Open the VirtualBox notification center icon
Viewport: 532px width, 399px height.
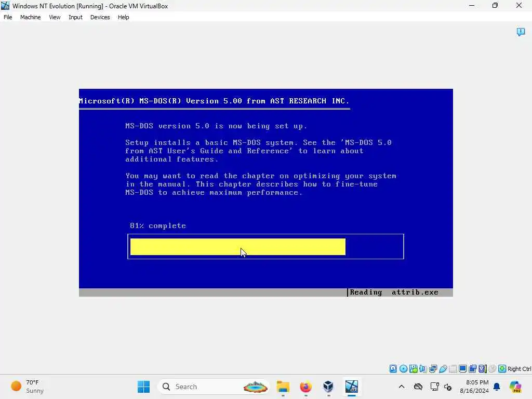(521, 32)
